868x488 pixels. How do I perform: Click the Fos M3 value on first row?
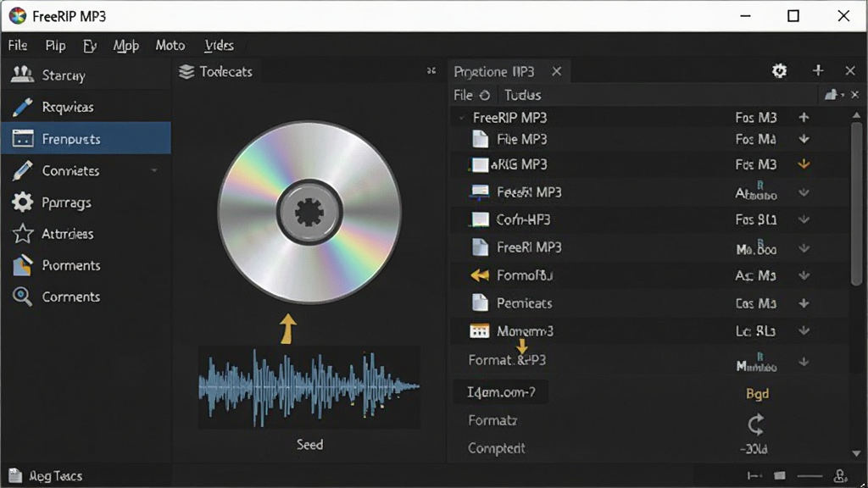pyautogui.click(x=755, y=118)
